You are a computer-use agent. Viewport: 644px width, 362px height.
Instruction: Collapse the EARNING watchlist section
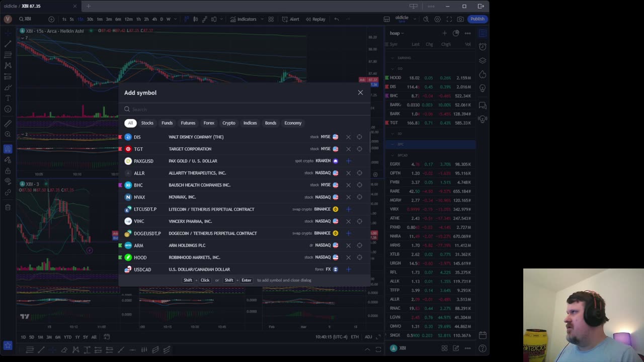pyautogui.click(x=393, y=58)
